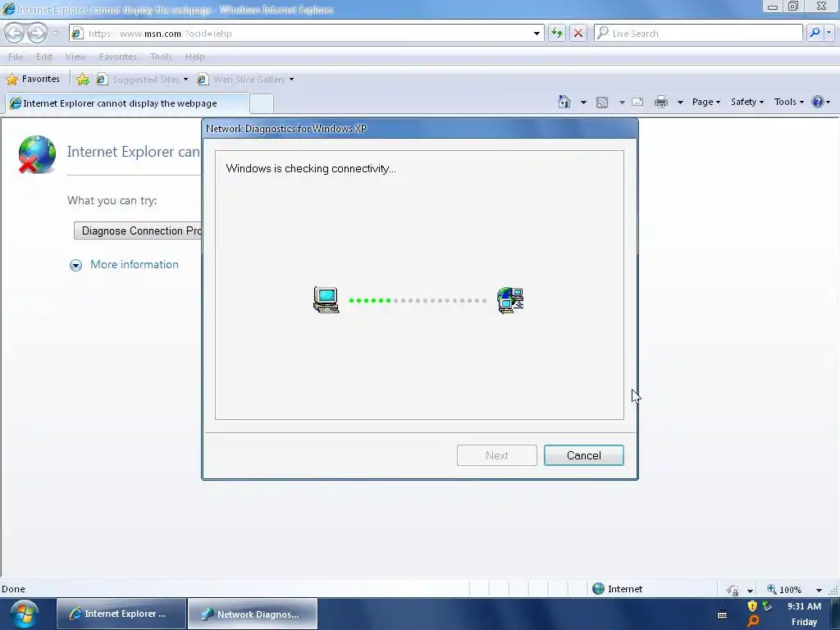Image resolution: width=840 pixels, height=630 pixels.
Task: Switch to Network Diagnos... taskbar button
Action: click(253, 614)
